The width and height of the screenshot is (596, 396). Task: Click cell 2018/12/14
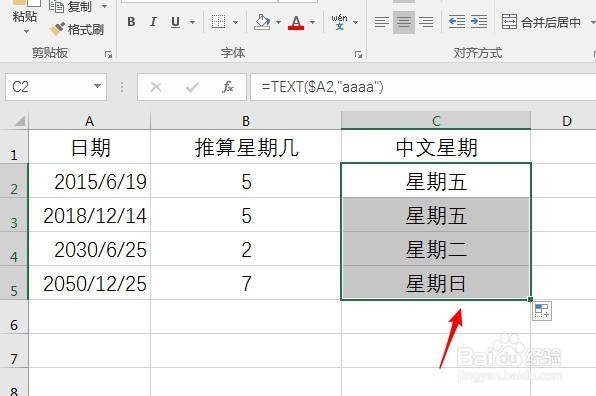(90, 215)
